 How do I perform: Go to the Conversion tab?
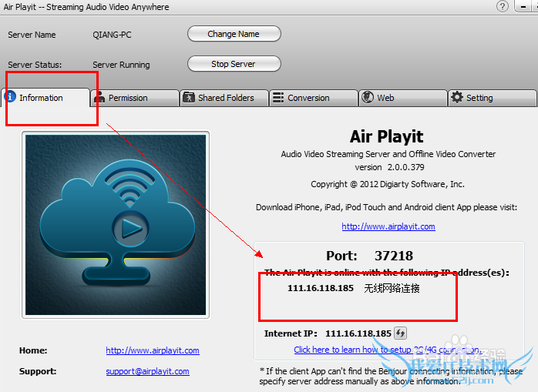coord(314,98)
